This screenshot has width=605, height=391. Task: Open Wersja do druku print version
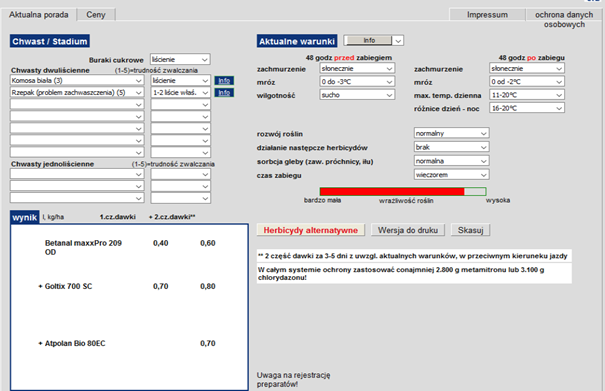408,230
